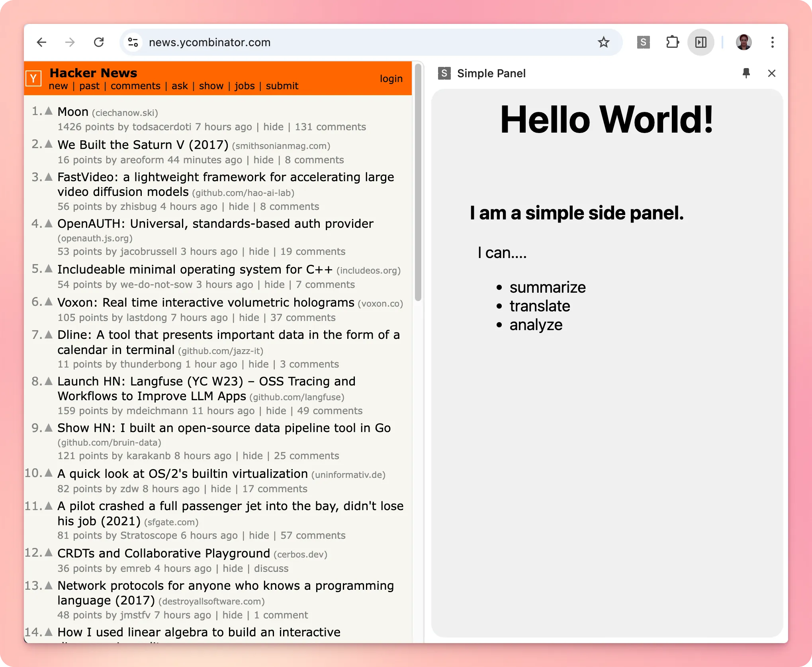Click the login link
This screenshot has height=667, width=812.
click(x=391, y=79)
